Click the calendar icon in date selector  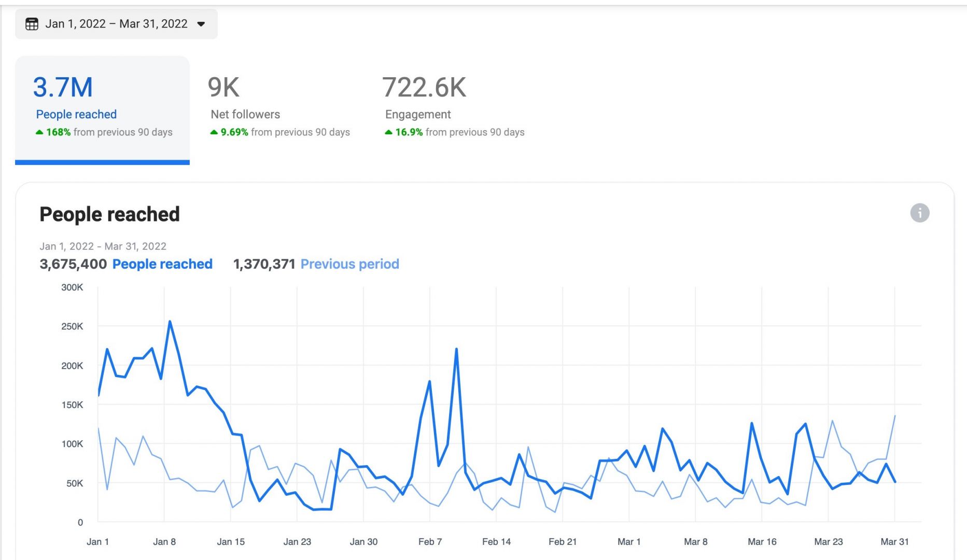[x=32, y=24]
